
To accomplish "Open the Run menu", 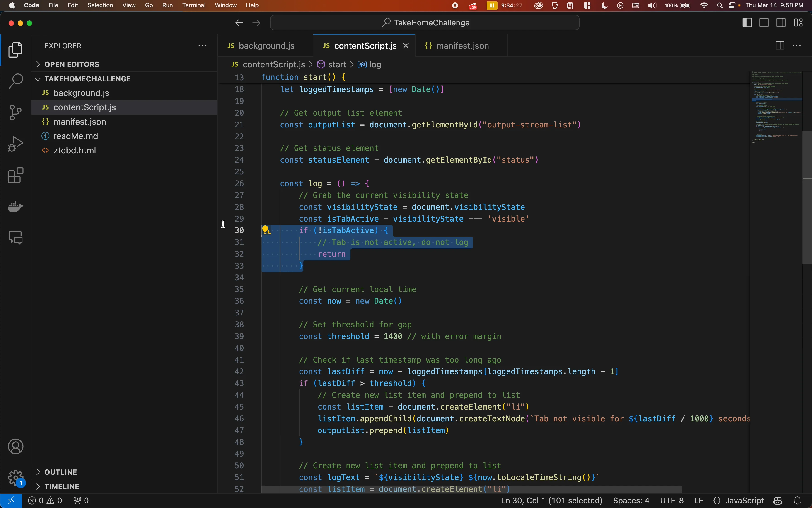I will (x=167, y=5).
